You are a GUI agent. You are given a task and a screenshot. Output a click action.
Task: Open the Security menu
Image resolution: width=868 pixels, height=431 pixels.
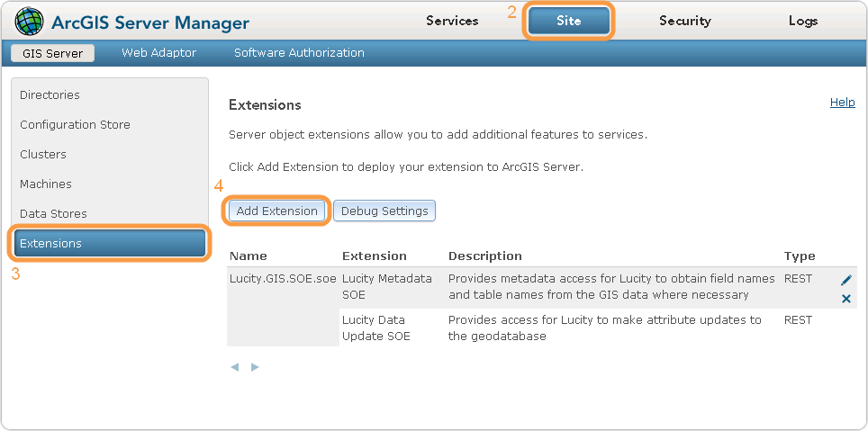click(684, 21)
